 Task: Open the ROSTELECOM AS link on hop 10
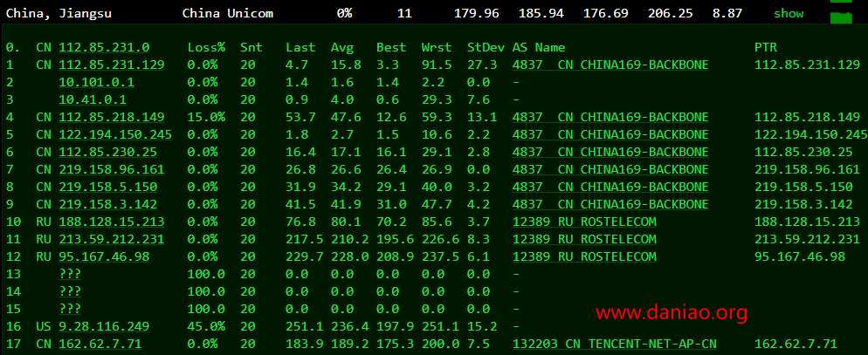(x=583, y=222)
